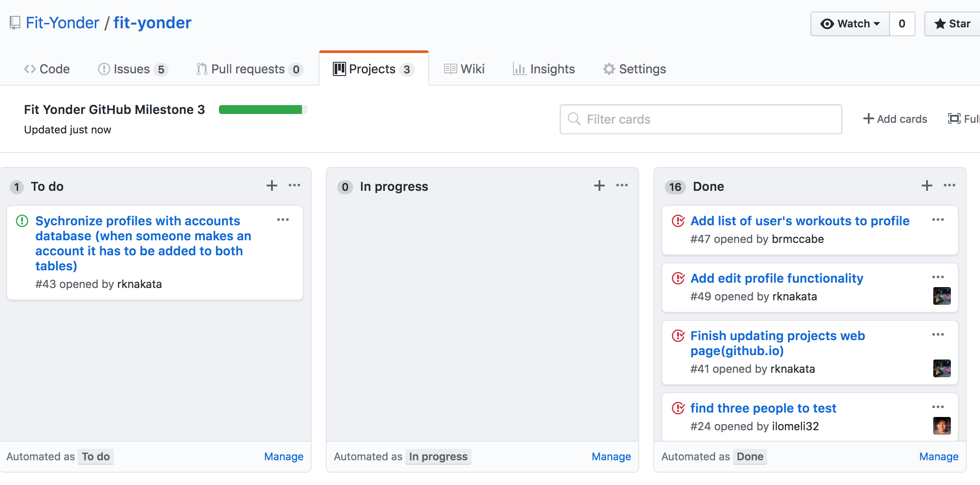The image size is (980, 485).
Task: Open issue #43 Sychronize profiles card title
Action: [143, 243]
